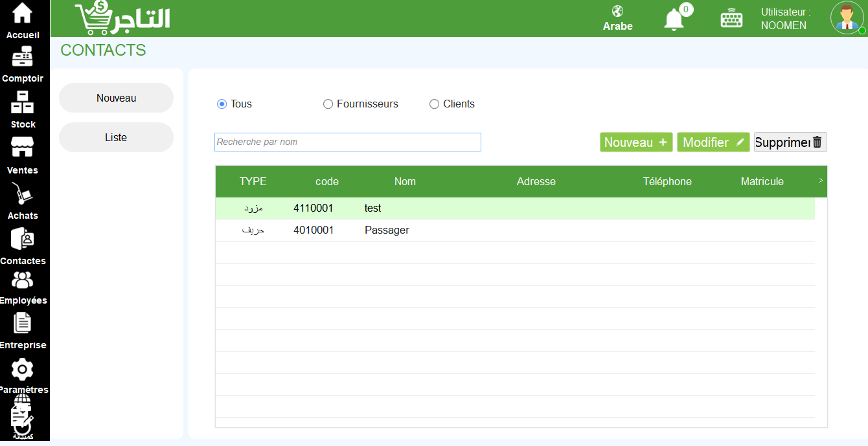Open the Comptoir cash register icon
The image size is (868, 446).
coord(23,57)
